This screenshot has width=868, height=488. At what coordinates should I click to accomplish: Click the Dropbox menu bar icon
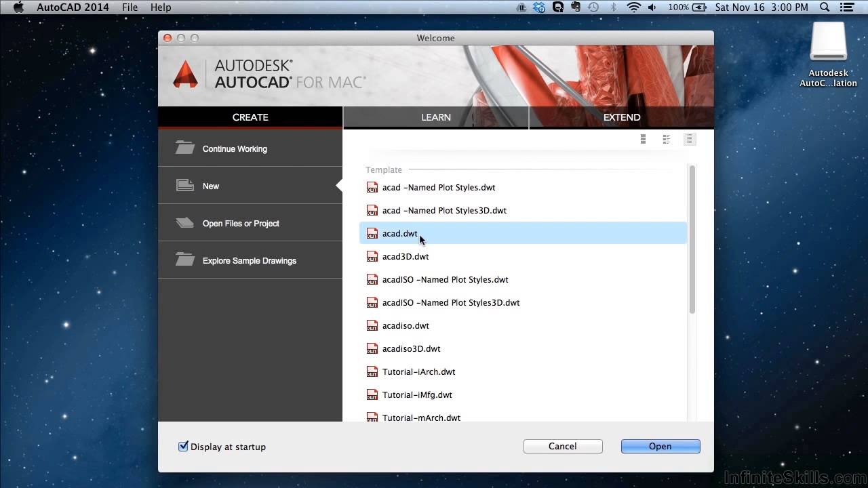[539, 7]
